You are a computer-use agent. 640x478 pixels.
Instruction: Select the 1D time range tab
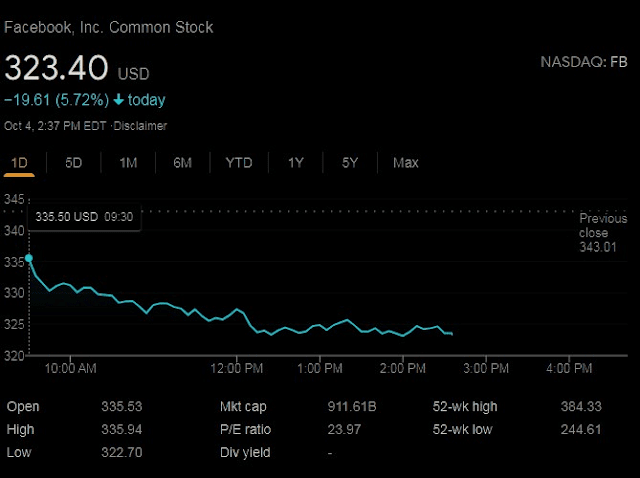coord(19,163)
